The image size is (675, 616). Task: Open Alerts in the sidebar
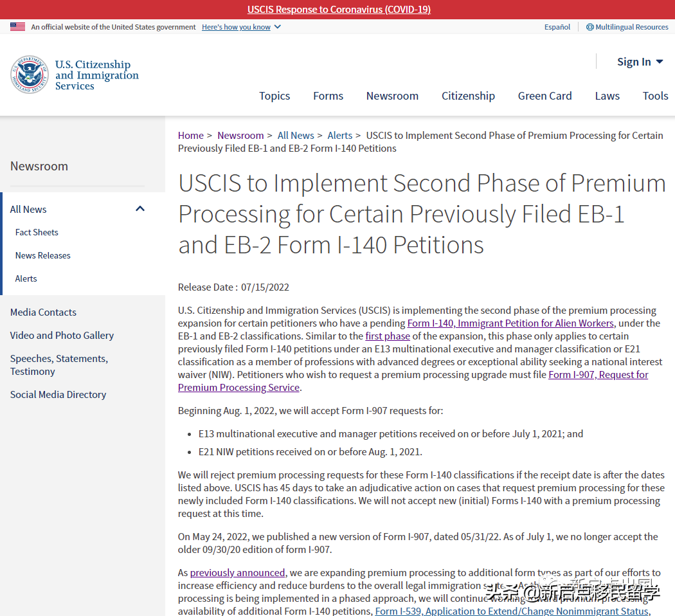(x=26, y=279)
